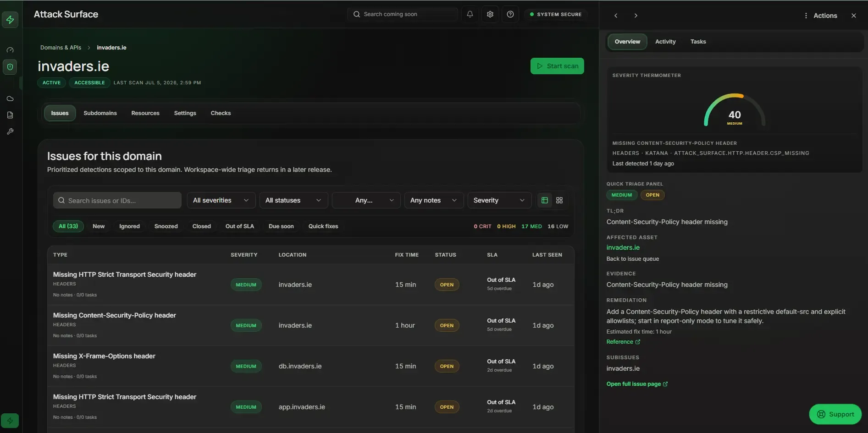The width and height of the screenshot is (868, 433).
Task: Open the Actions kebab menu
Action: pyautogui.click(x=821, y=16)
